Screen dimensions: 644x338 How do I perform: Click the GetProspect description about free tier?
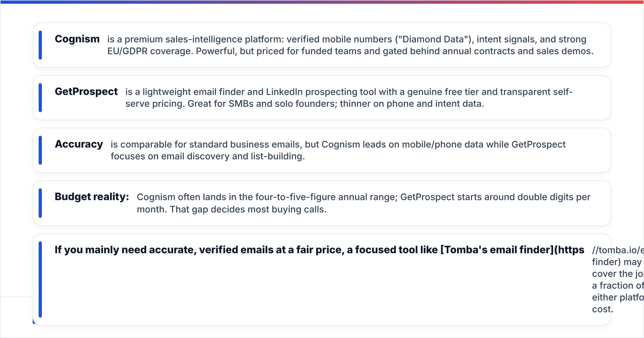coord(349,98)
